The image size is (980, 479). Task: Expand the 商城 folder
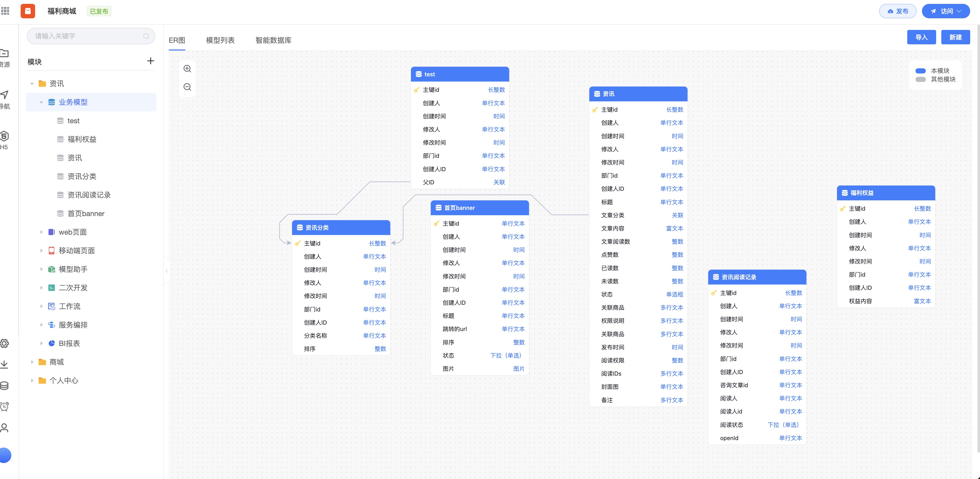coord(32,362)
